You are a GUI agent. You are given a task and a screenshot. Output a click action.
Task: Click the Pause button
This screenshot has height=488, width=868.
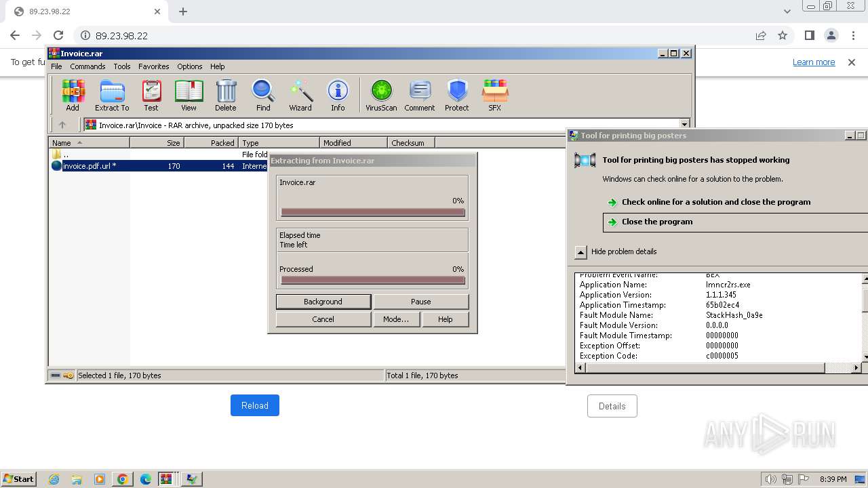420,302
